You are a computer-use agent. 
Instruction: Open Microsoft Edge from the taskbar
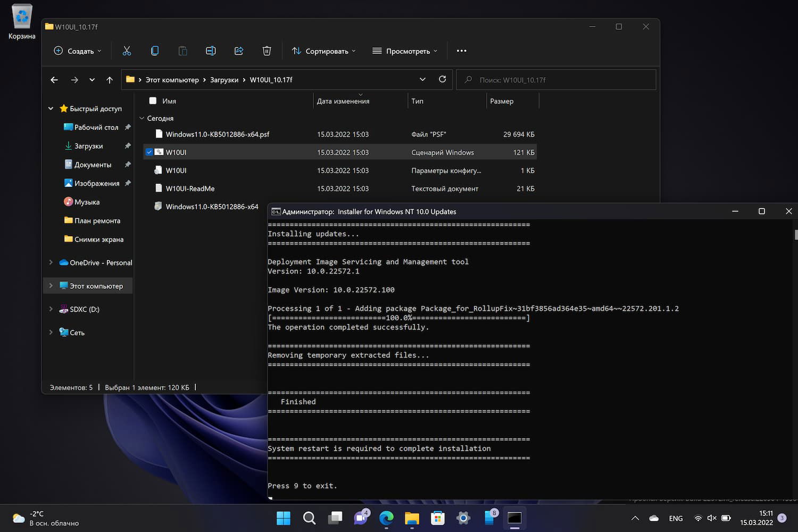386,518
